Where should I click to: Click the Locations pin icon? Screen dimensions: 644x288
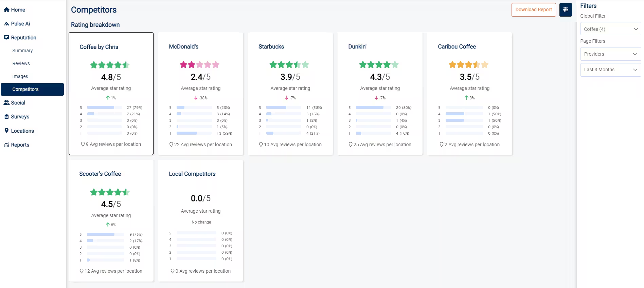pos(6,131)
